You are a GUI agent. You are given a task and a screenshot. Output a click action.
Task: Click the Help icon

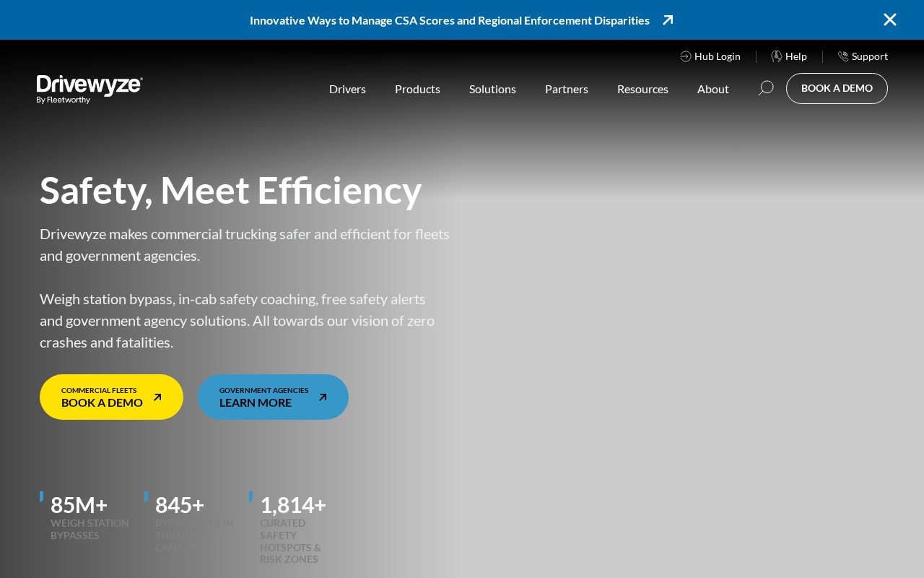point(777,56)
